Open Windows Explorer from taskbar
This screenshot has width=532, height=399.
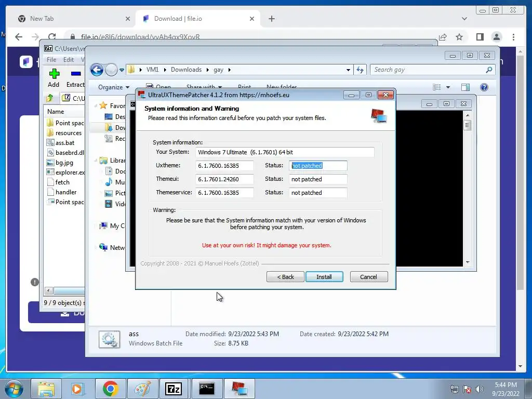[46, 389]
